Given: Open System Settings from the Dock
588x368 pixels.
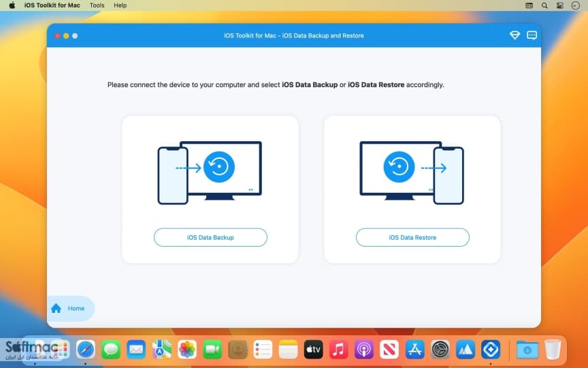Looking at the screenshot, I should (x=440, y=350).
